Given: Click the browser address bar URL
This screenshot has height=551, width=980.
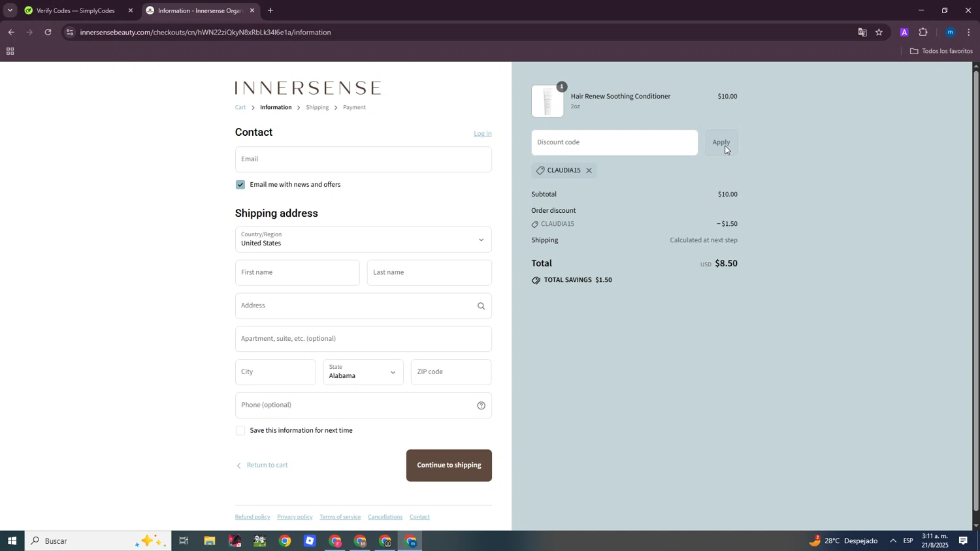Looking at the screenshot, I should pyautogui.click(x=205, y=32).
